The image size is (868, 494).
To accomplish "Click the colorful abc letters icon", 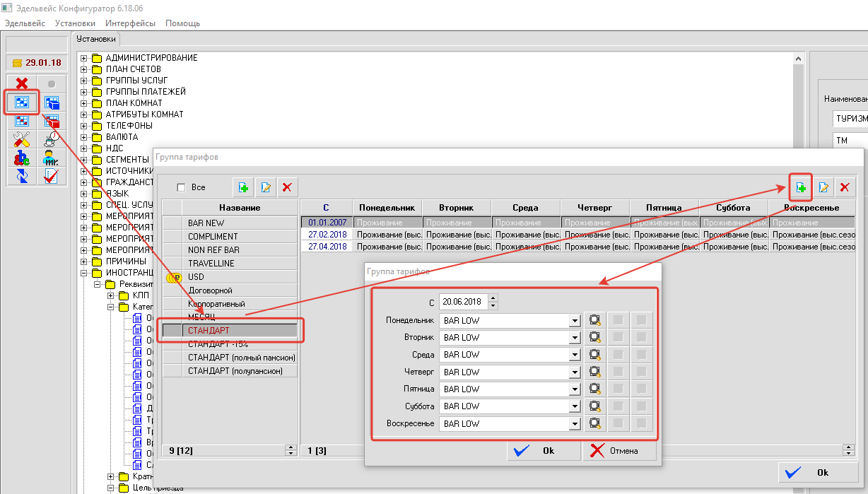I will [21, 158].
